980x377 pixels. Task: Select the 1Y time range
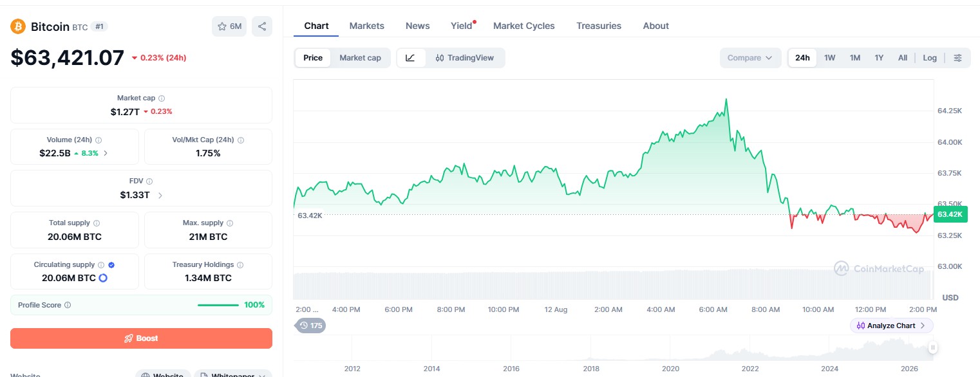[x=879, y=58]
